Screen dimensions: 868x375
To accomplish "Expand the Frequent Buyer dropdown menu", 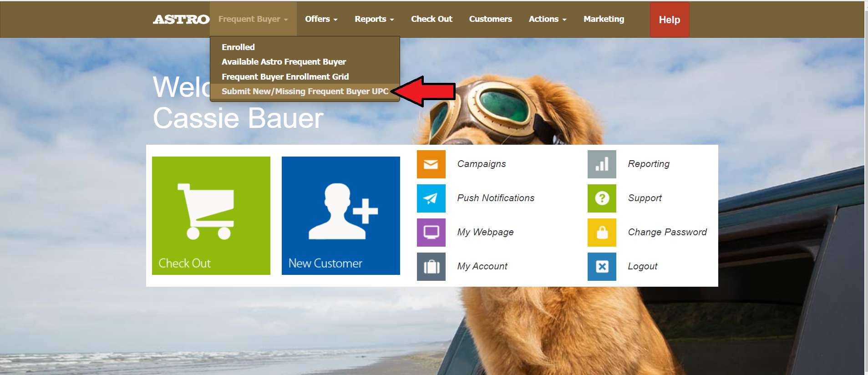I will point(253,19).
